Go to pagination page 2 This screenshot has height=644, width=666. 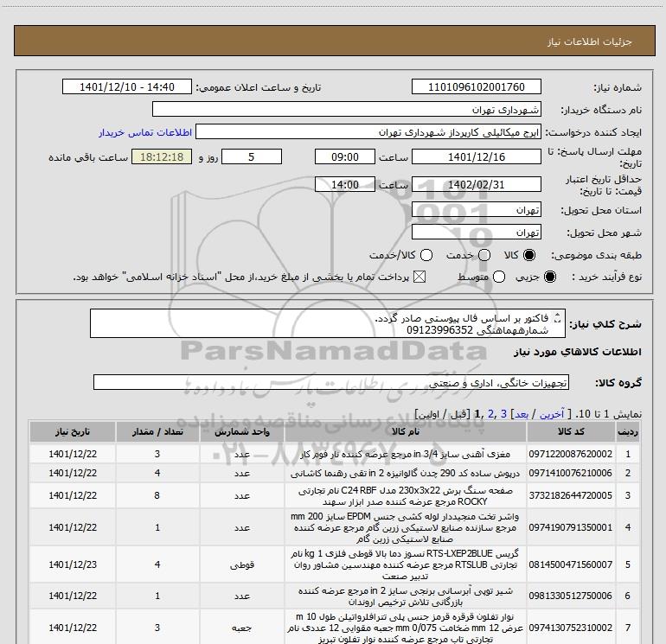point(491,414)
